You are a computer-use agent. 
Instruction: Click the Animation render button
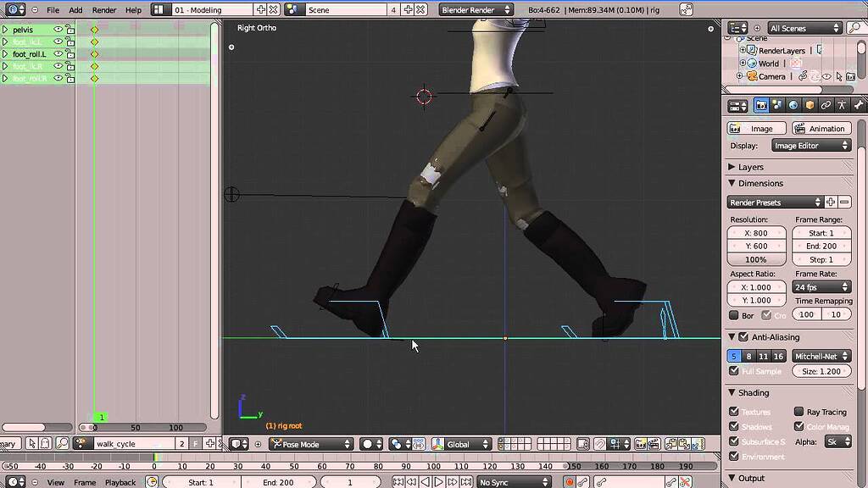(821, 128)
